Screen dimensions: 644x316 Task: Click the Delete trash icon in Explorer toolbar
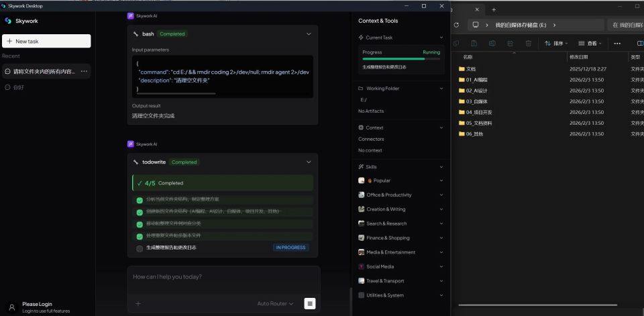[529, 43]
